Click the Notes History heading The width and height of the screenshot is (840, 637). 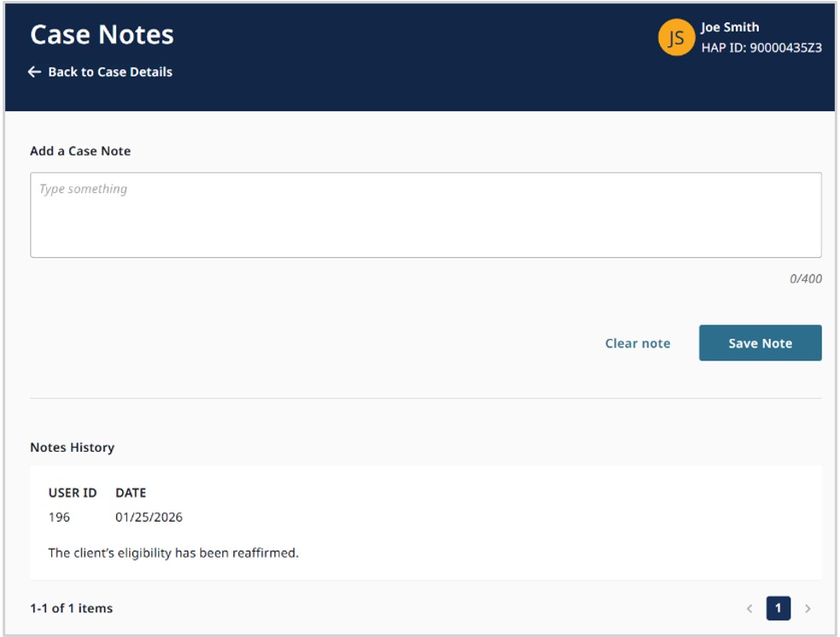tap(72, 447)
